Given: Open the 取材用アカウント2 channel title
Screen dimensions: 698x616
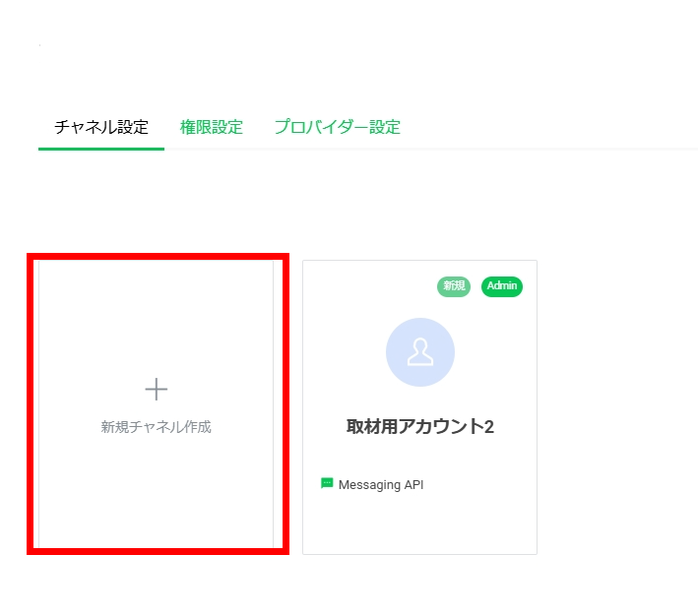Looking at the screenshot, I should pyautogui.click(x=420, y=427).
